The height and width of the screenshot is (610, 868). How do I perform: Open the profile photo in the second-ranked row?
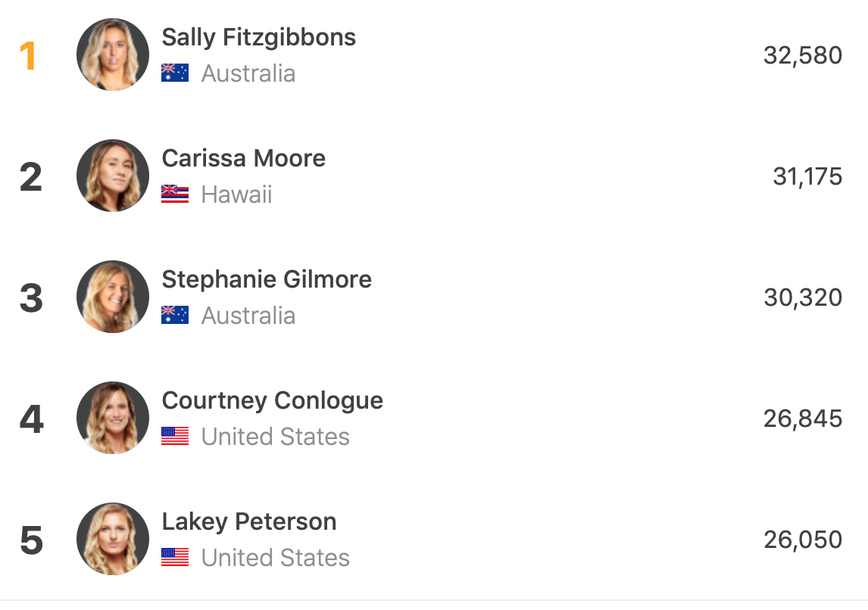(113, 176)
